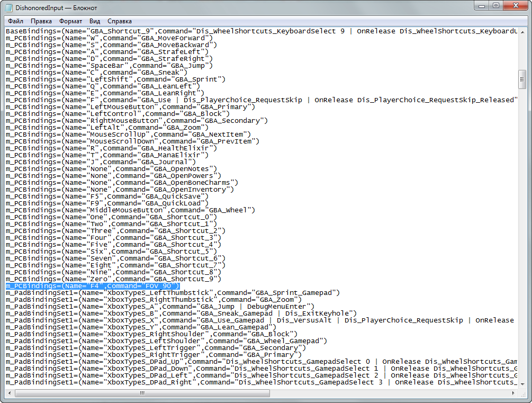This screenshot has height=403, width=532.
Task: Minimize the Notepad window
Action: point(481,5)
